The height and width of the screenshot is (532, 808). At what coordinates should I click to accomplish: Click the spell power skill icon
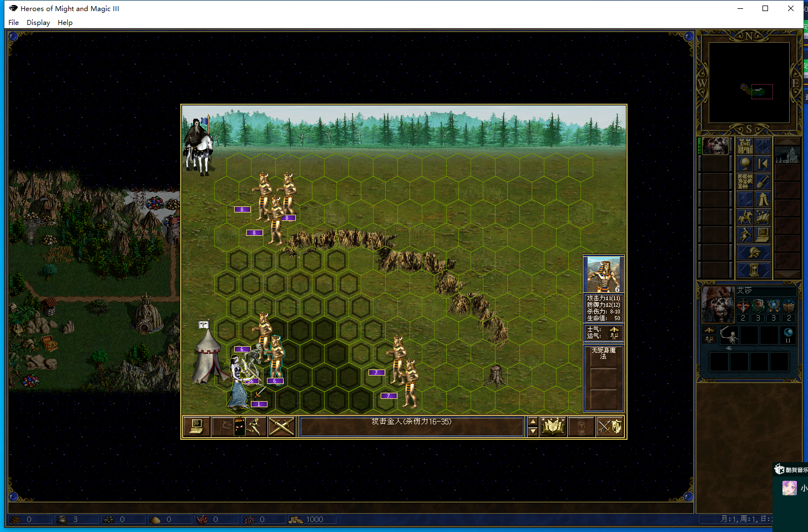tap(774, 306)
